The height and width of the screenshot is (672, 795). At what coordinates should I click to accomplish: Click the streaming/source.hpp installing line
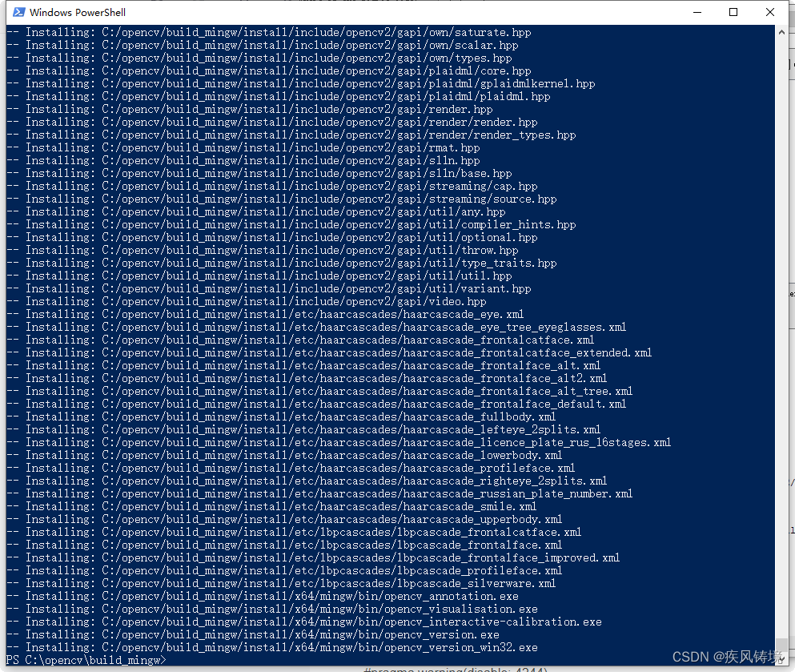tap(281, 199)
